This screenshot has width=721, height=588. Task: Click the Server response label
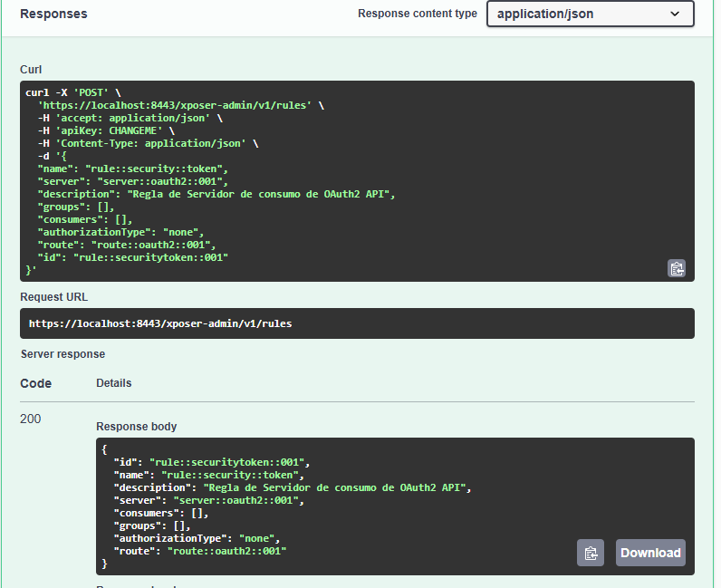tap(63, 354)
